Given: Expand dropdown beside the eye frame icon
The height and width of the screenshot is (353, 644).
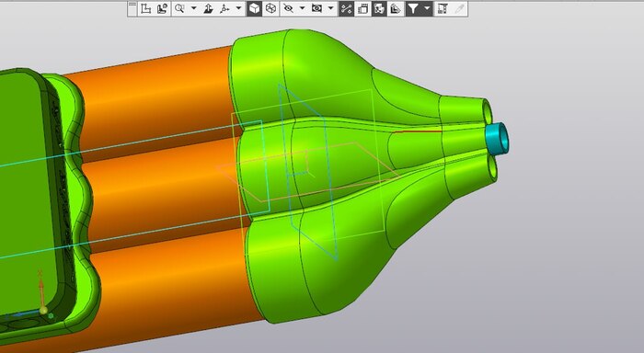Looking at the screenshot, I should (330, 8).
